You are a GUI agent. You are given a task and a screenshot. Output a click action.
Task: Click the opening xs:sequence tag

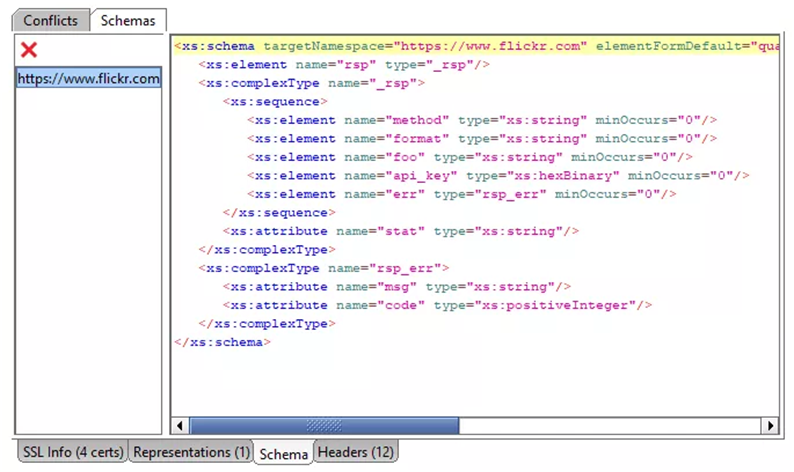click(x=275, y=102)
